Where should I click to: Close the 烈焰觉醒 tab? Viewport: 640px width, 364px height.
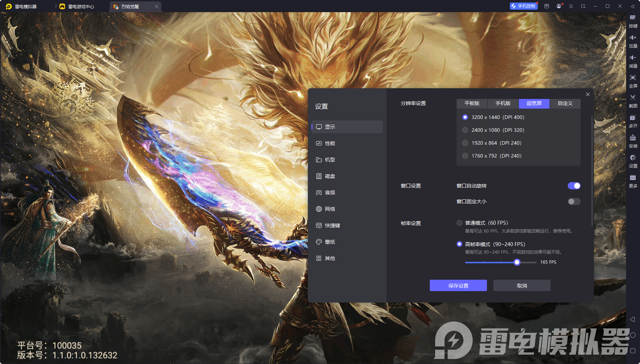pyautogui.click(x=157, y=6)
